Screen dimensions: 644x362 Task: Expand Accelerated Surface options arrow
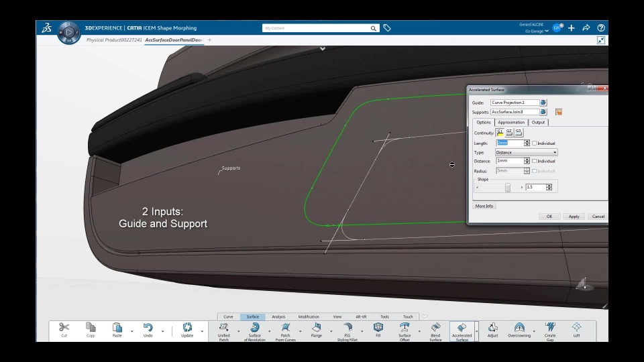pyautogui.click(x=476, y=330)
